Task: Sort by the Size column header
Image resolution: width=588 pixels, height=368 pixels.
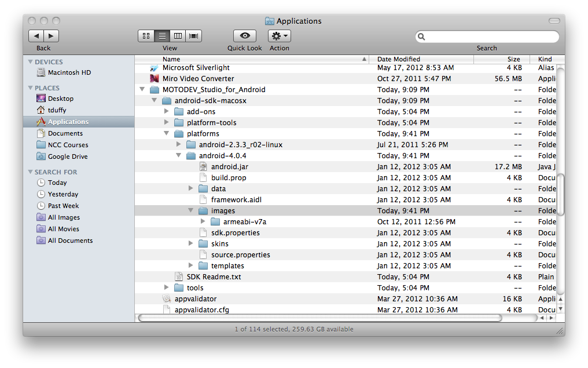Action: [x=502, y=59]
